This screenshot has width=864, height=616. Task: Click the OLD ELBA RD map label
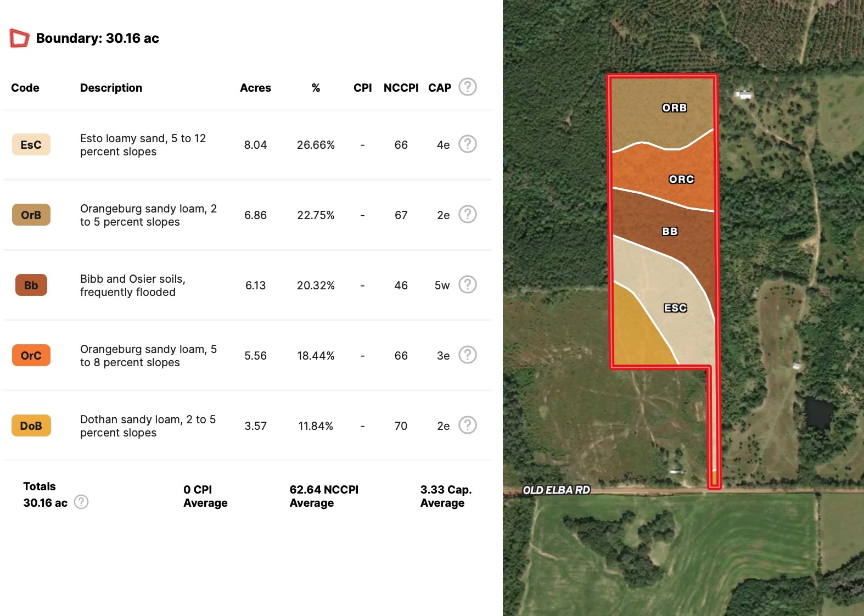556,490
